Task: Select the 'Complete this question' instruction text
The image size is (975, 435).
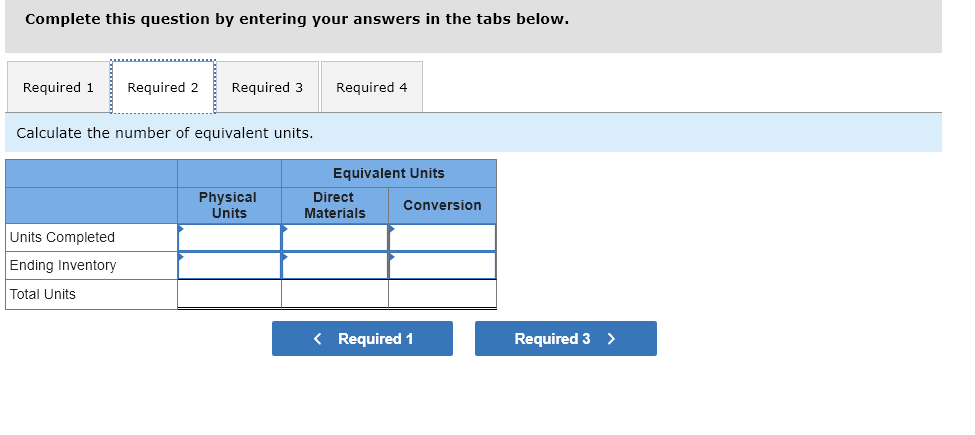Action: coord(297,19)
